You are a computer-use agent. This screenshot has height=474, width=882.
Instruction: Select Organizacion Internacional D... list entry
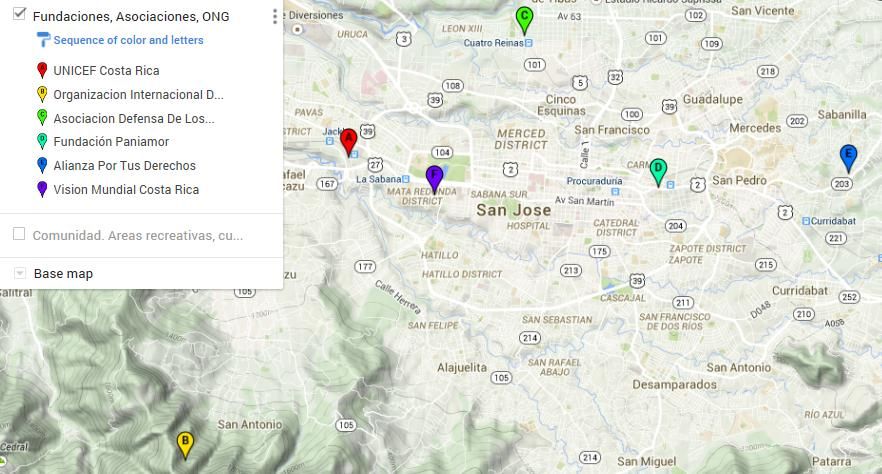pyautogui.click(x=138, y=95)
